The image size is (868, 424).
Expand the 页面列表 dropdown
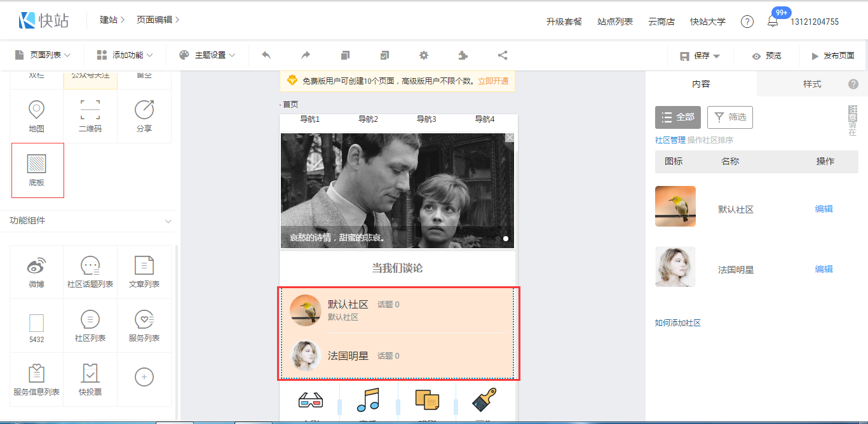tap(43, 55)
